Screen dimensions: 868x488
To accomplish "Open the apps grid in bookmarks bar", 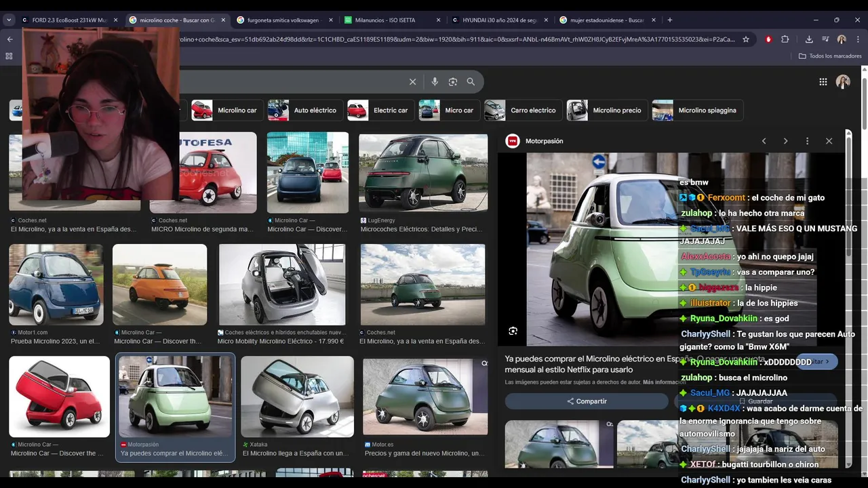I will [x=9, y=56].
